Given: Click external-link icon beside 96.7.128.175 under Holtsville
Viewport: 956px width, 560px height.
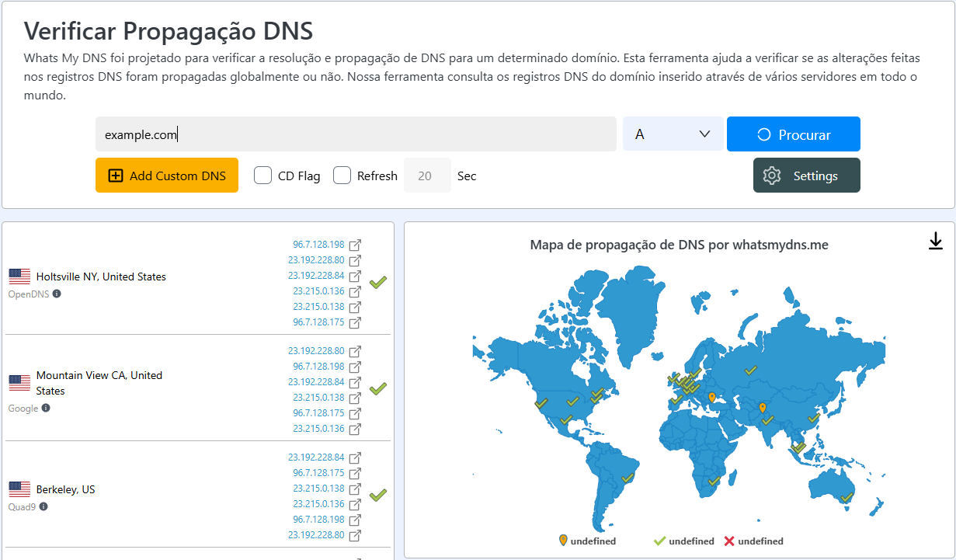Looking at the screenshot, I should 355,322.
